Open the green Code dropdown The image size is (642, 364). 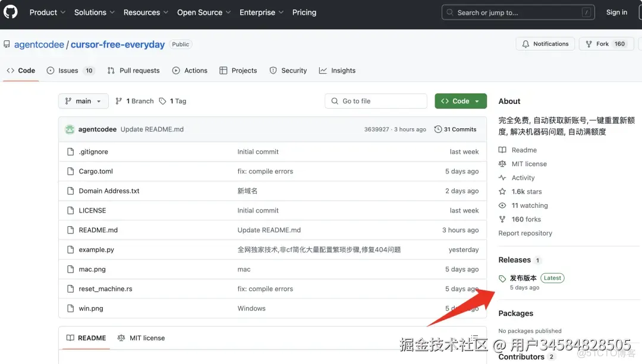461,101
